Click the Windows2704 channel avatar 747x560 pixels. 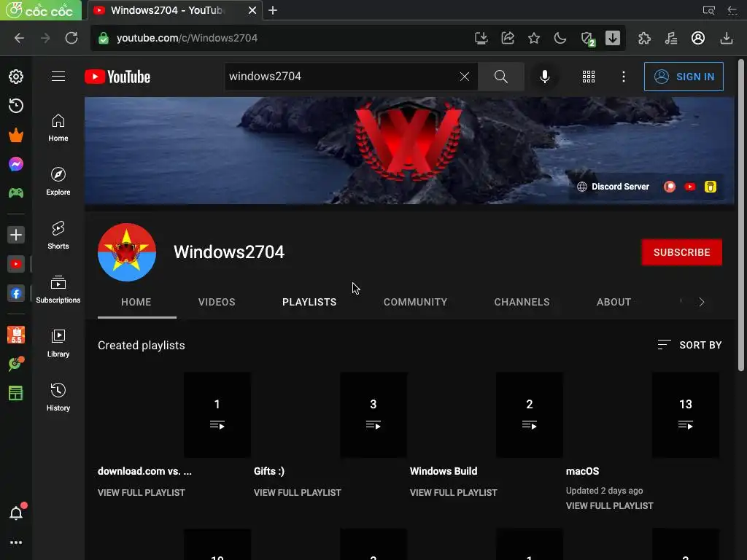pyautogui.click(x=127, y=252)
